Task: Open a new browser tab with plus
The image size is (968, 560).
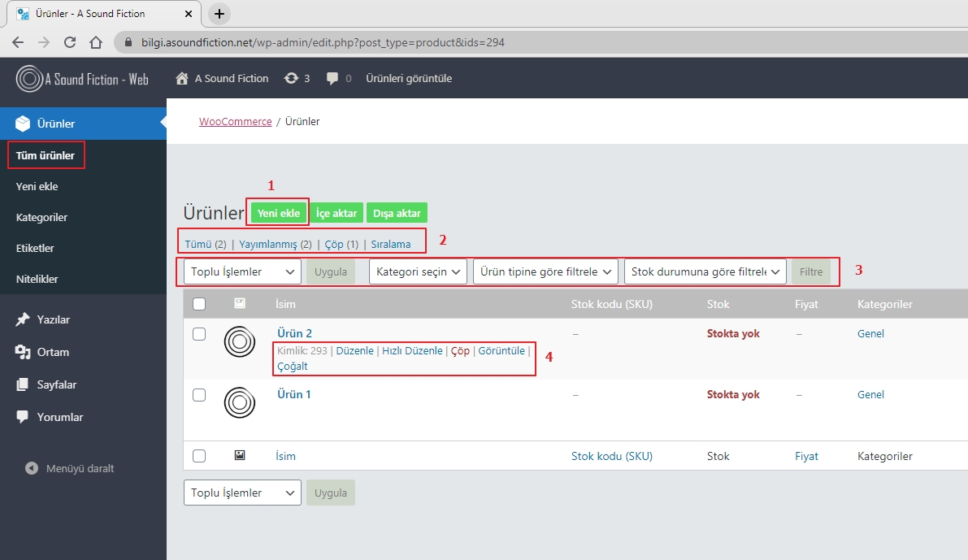Action: pos(219,14)
